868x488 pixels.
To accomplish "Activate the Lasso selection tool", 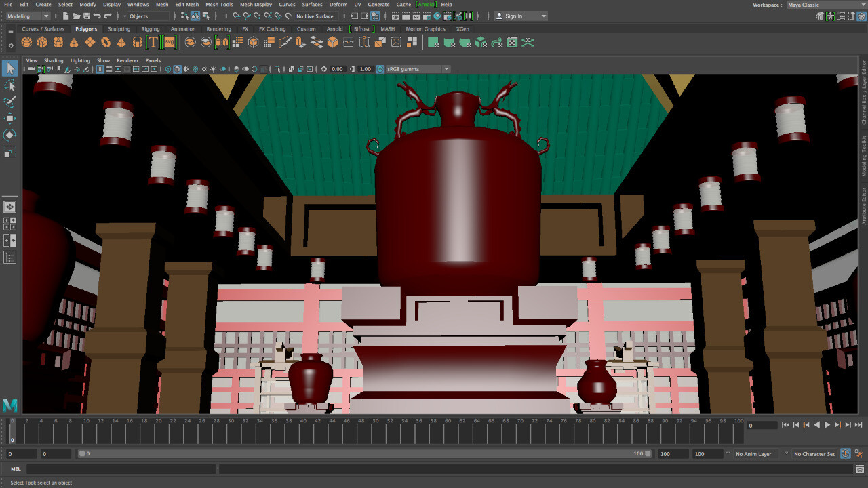I will point(9,85).
